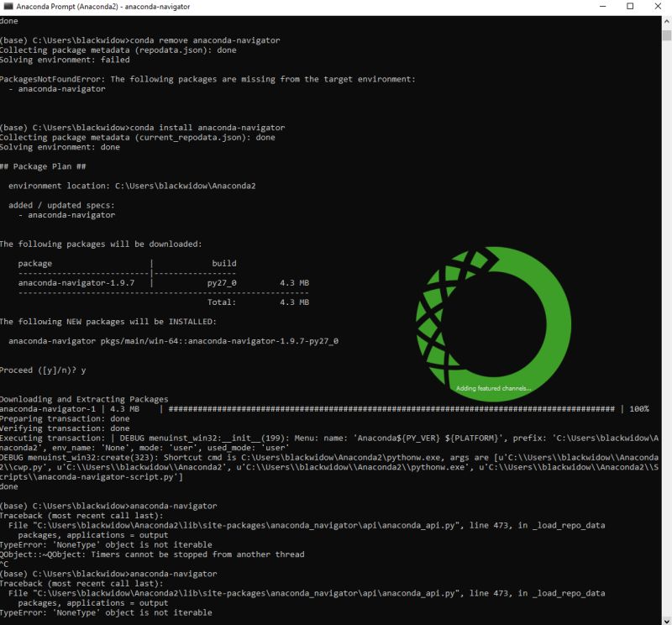Screen dimensions: 672x625
Task: Click the 'Downloading and Extracting Packages' line
Action: click(x=84, y=400)
